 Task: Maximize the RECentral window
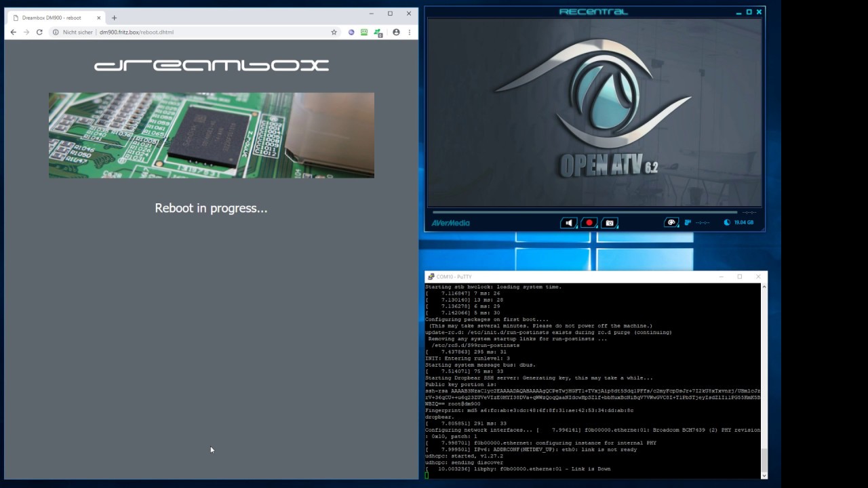point(749,12)
